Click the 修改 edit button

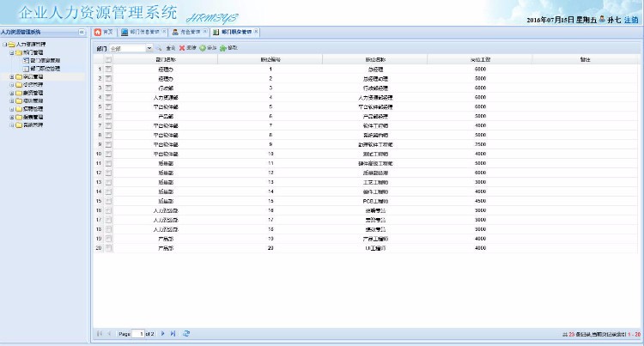(228, 48)
